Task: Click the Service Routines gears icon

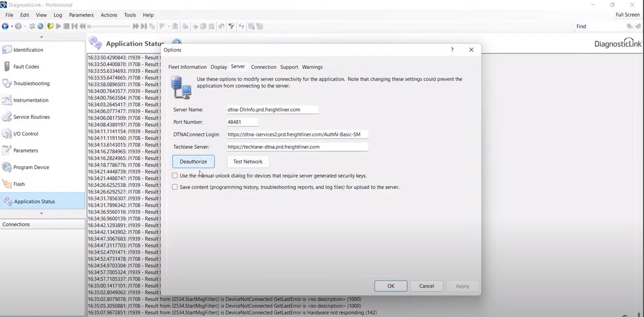Action: 7,117
